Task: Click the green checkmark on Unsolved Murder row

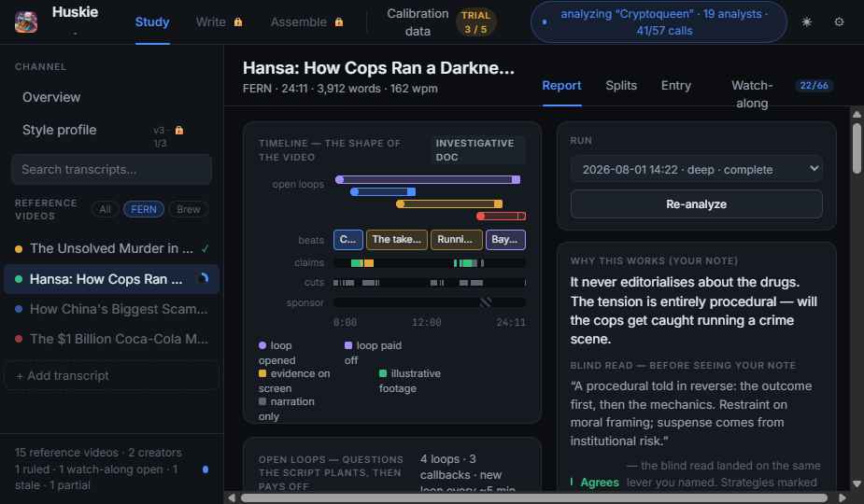Action: tap(205, 248)
